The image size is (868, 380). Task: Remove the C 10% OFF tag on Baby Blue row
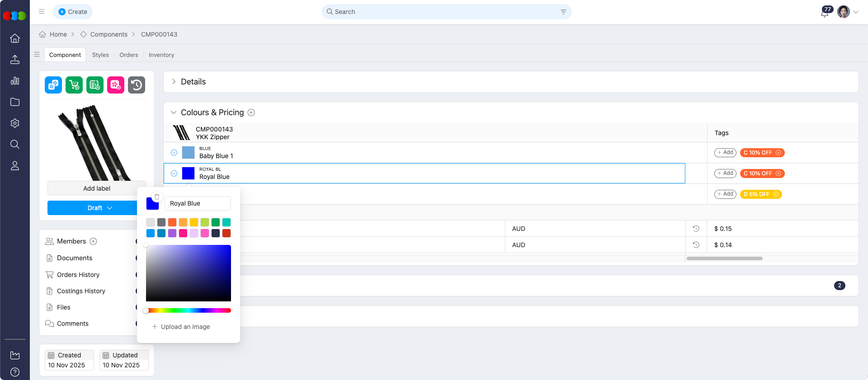778,153
